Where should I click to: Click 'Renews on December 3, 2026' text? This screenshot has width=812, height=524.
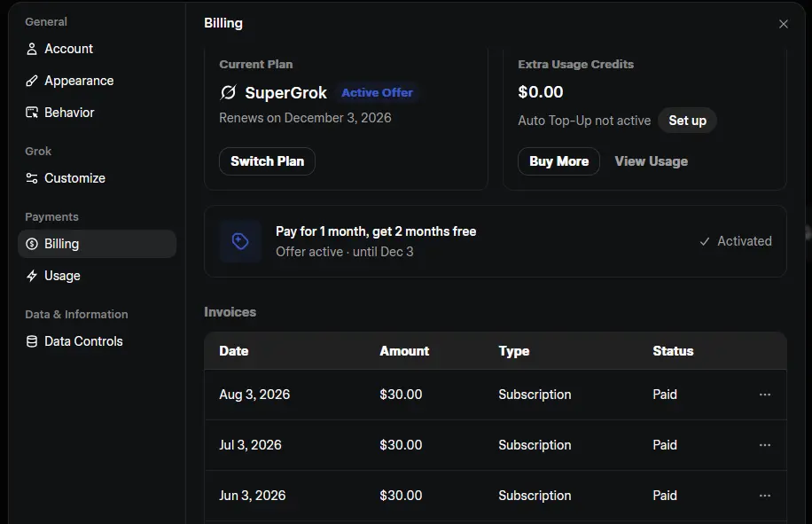point(305,118)
